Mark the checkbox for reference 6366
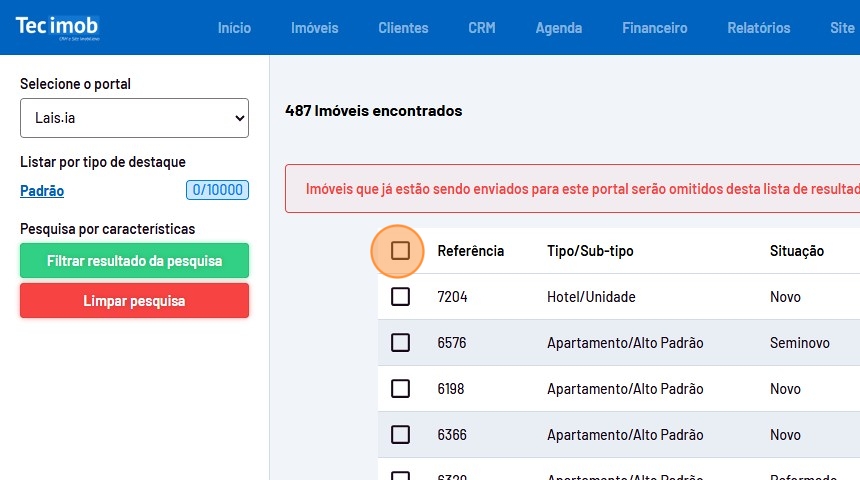 400,435
